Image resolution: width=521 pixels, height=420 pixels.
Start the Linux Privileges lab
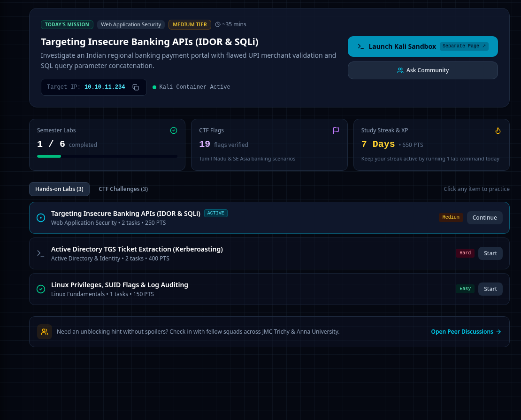490,289
